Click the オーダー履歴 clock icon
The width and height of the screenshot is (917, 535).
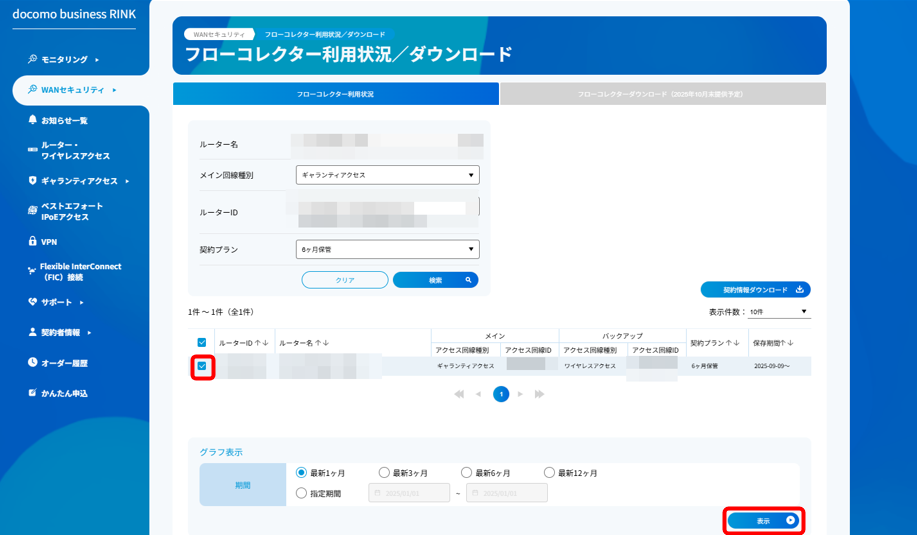[x=32, y=363]
